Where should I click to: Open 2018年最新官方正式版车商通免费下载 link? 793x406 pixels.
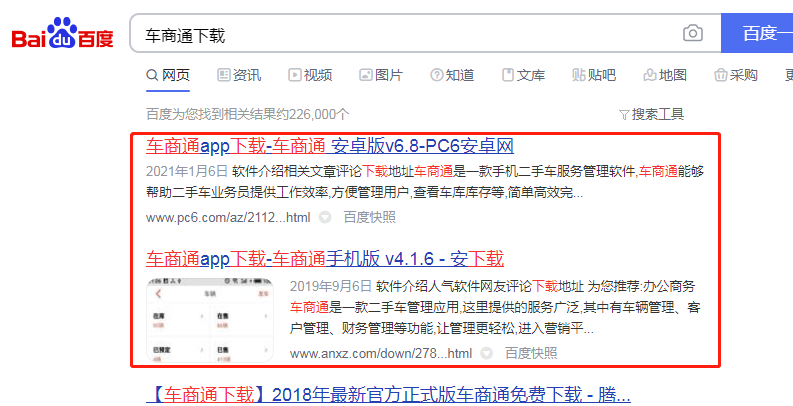point(388,394)
